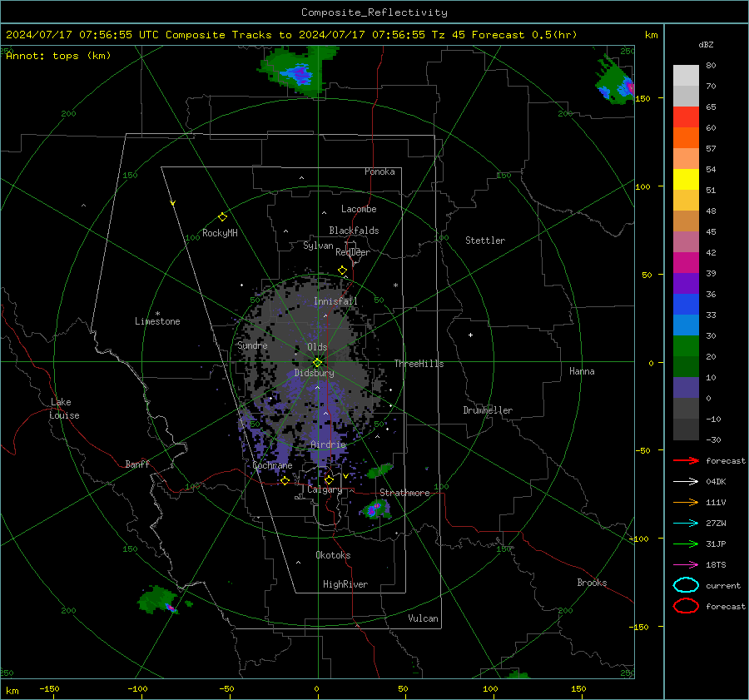Pick the indigo 0–10 dBZ swatch
The width and height of the screenshot is (749, 700).
[686, 388]
